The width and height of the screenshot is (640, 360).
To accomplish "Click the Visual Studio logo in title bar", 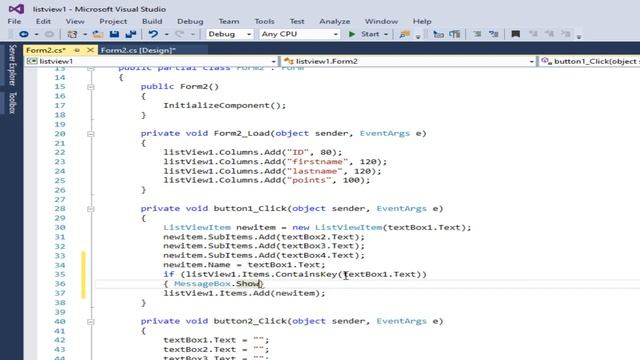I will (x=16, y=9).
